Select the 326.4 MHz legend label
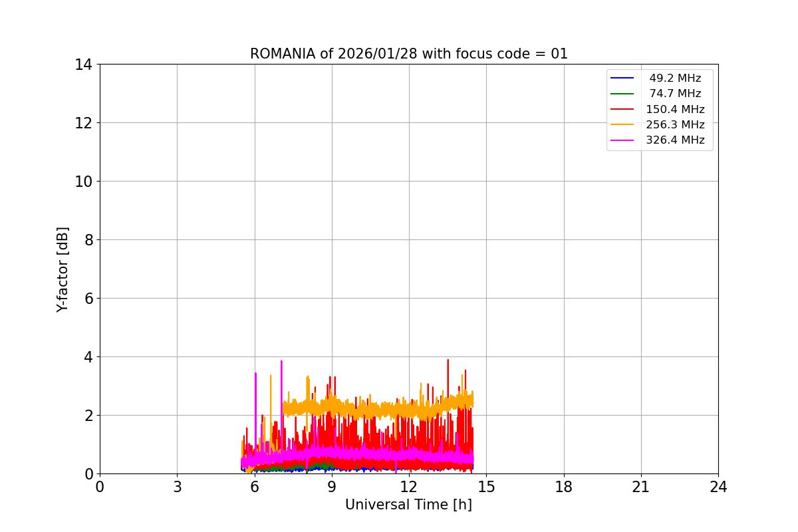Screen dimensions: 798x532 coord(675,140)
